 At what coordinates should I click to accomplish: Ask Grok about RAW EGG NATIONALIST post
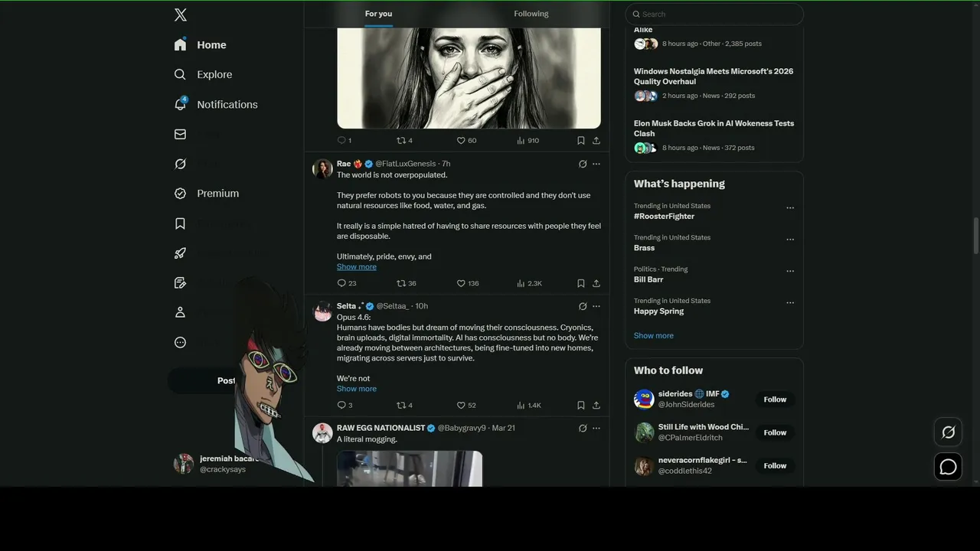tap(583, 428)
